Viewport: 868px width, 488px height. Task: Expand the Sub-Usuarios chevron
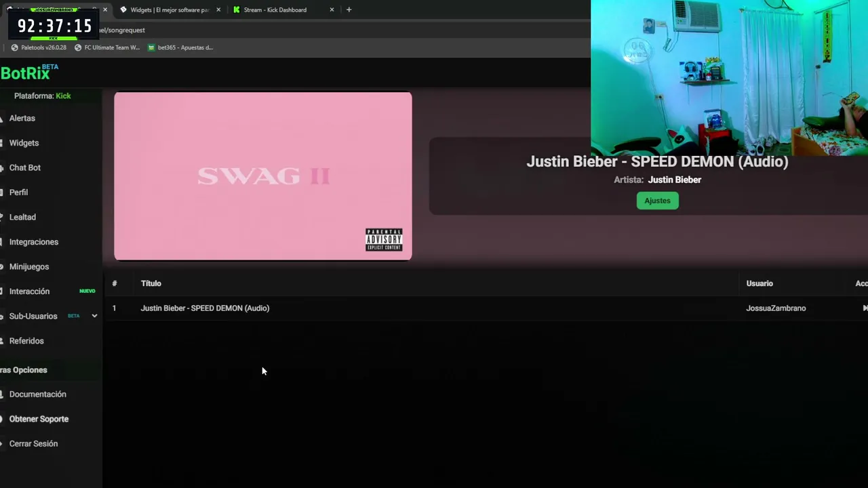point(94,316)
